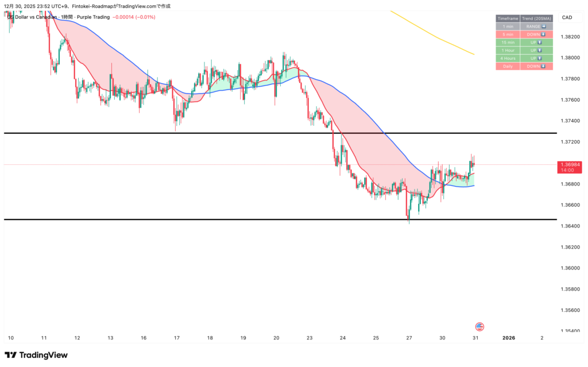588x367 pixels.
Task: Select the Trend (20SMA) header cell
Action: pyautogui.click(x=536, y=18)
